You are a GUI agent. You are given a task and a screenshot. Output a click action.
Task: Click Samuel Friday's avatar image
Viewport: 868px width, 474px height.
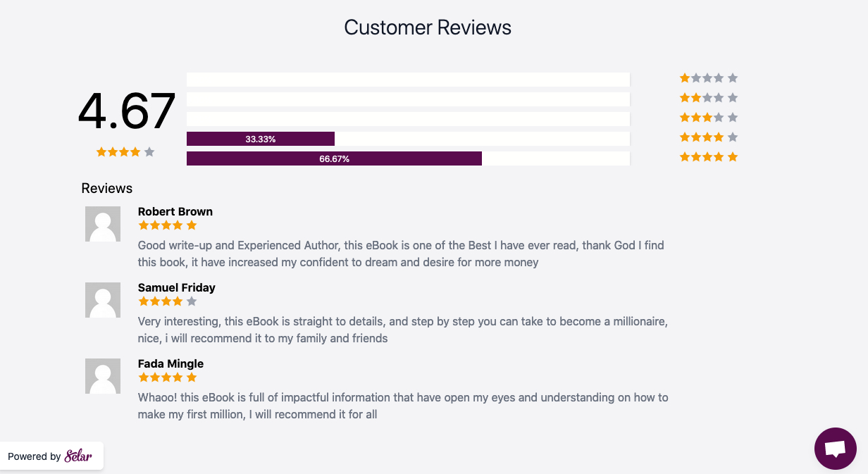[x=103, y=300]
